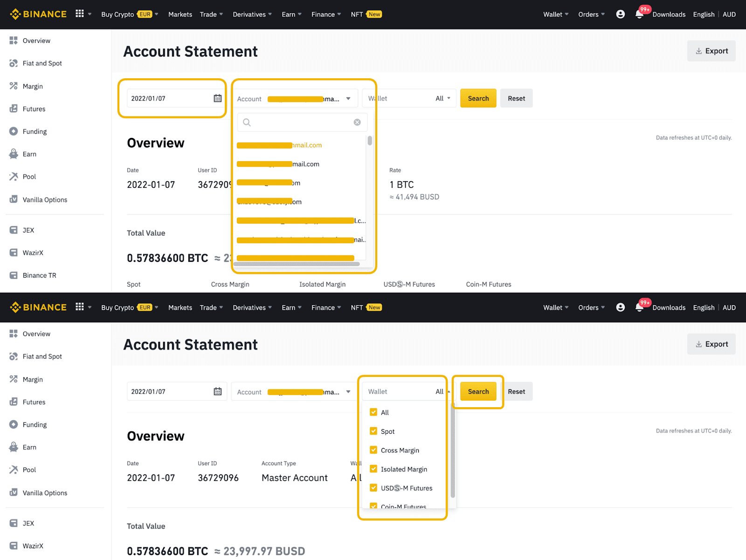Click the top Reset button
Screen dimensions: 746x560
(x=516, y=98)
